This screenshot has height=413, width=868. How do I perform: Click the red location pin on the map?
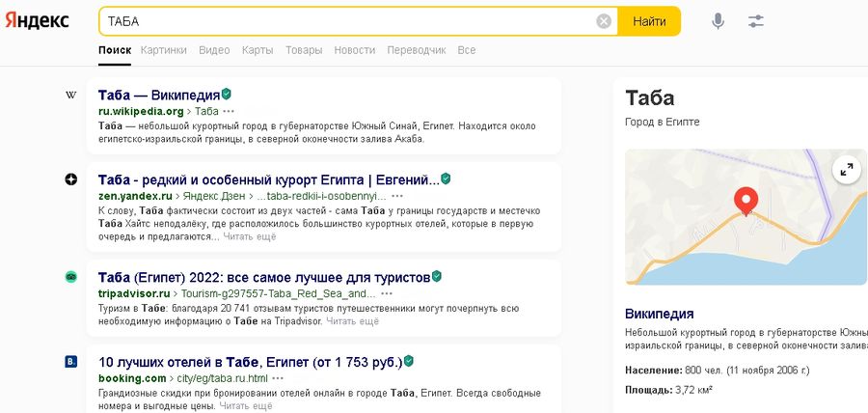(x=746, y=202)
